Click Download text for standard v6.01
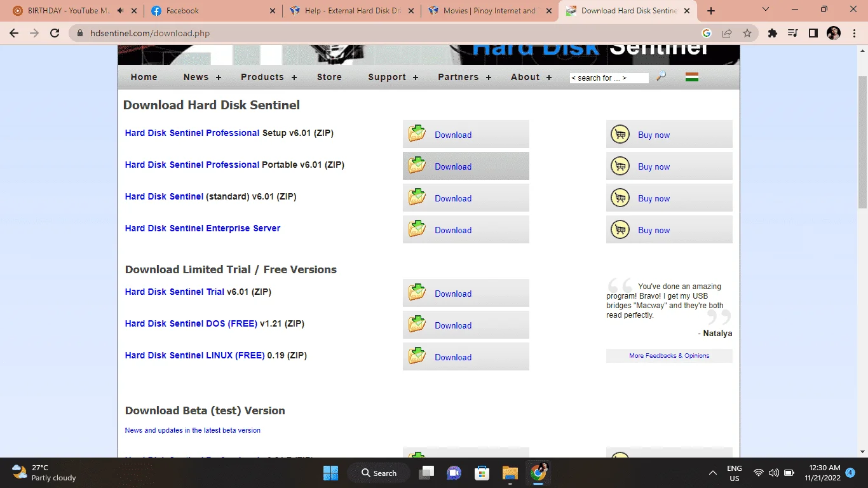Viewport: 868px width, 488px height. pos(453,198)
